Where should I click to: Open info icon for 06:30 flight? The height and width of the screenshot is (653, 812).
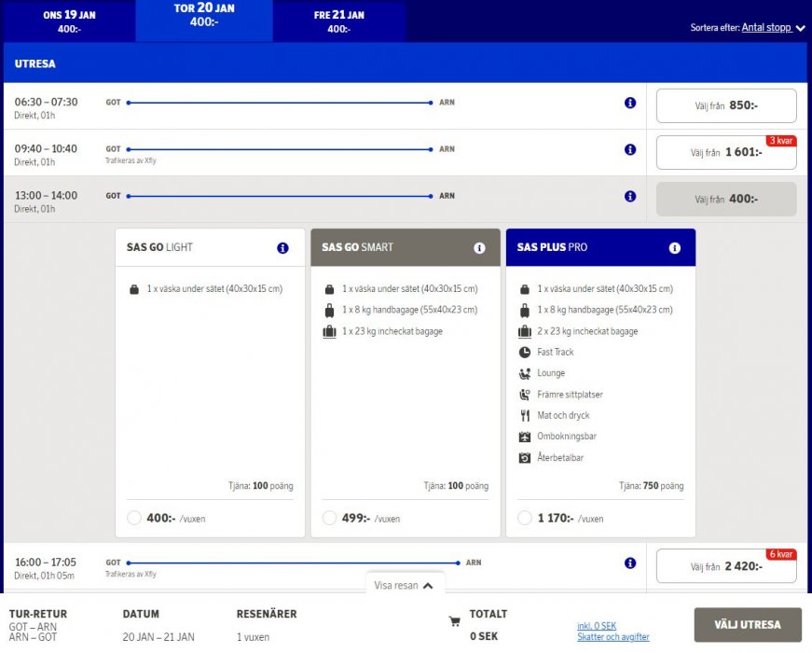(630, 103)
